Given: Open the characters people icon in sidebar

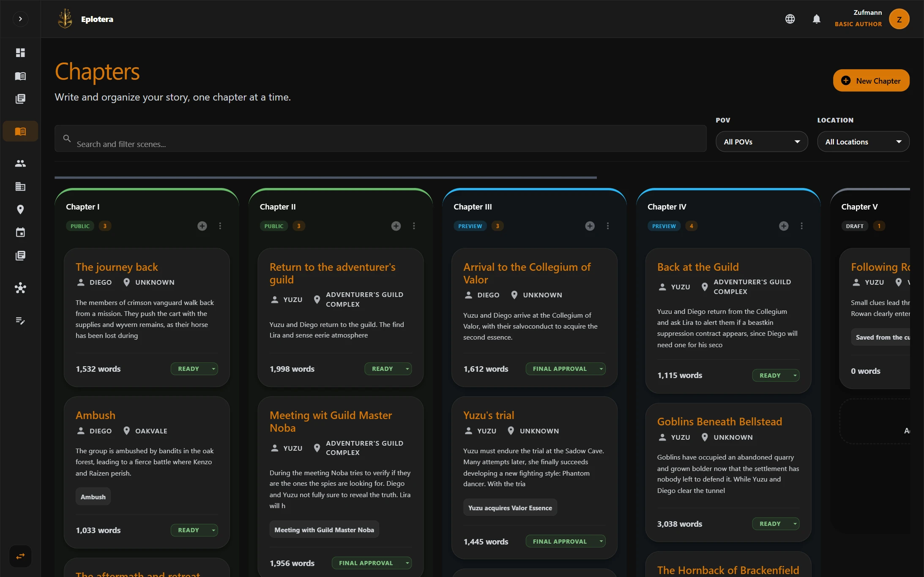Looking at the screenshot, I should click(x=20, y=163).
